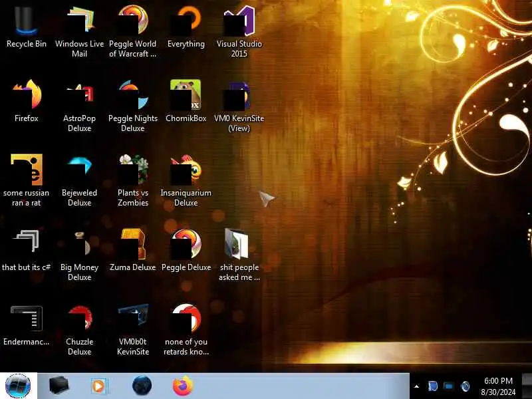Open the Windows Start menu orb
The image size is (532, 399).
click(18, 386)
